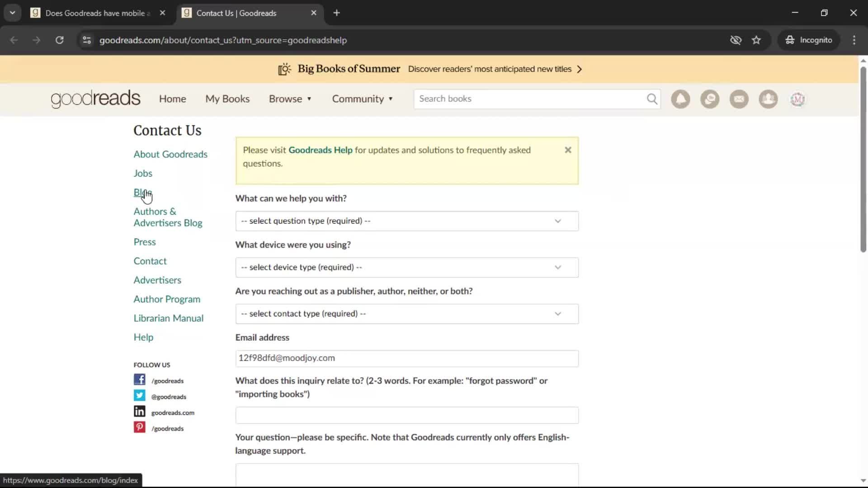868x488 pixels.
Task: Click the Email address field
Action: [x=407, y=358]
